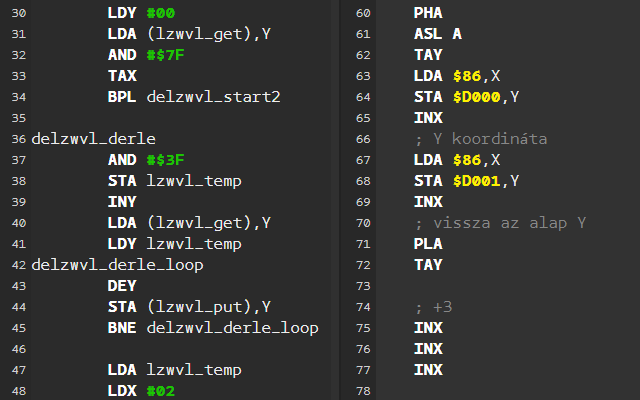Click the #$3F operand on line 37
The height and width of the screenshot is (400, 640).
(166, 160)
